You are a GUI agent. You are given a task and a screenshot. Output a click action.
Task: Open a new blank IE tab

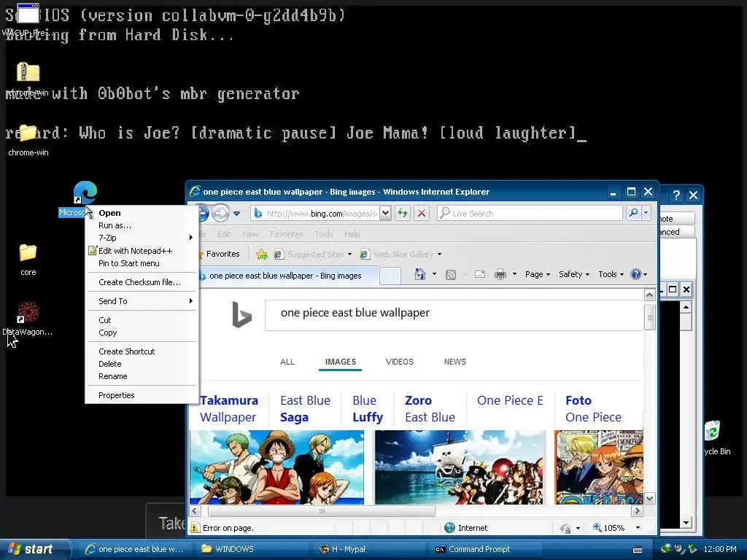[x=390, y=276]
